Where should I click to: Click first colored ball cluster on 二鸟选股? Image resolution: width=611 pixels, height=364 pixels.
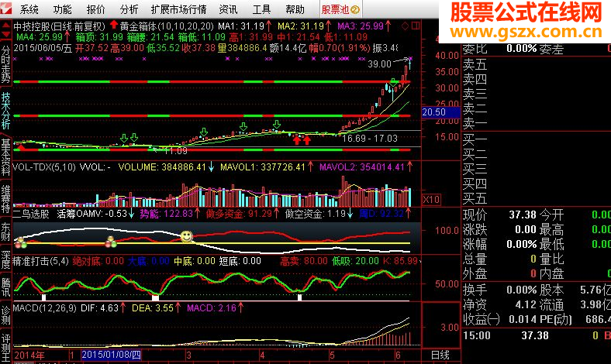[20, 242]
